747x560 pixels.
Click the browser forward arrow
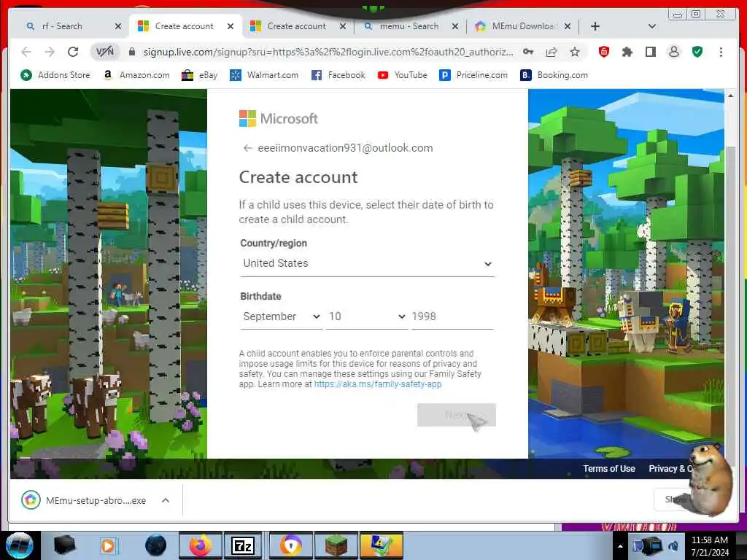point(50,52)
